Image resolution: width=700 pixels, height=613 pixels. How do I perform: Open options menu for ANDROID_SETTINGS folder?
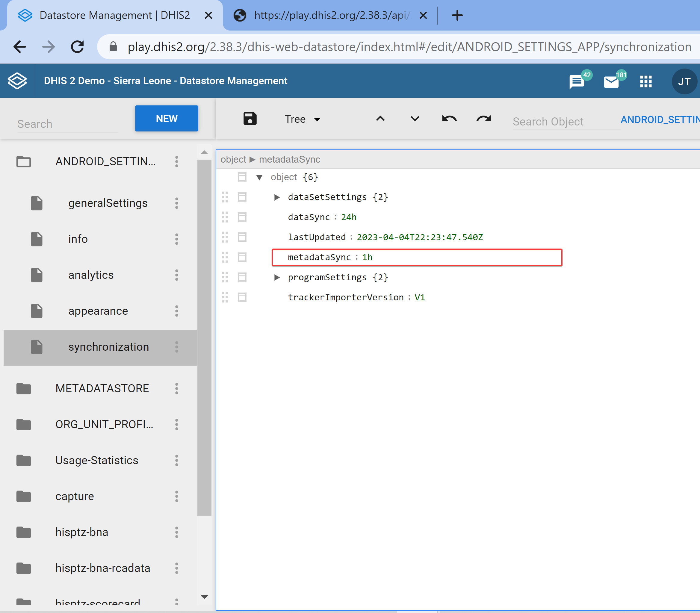[x=176, y=161]
